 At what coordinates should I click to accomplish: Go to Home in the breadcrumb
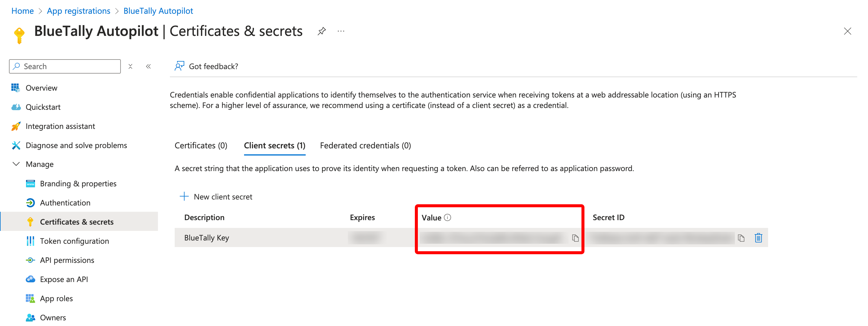22,11
